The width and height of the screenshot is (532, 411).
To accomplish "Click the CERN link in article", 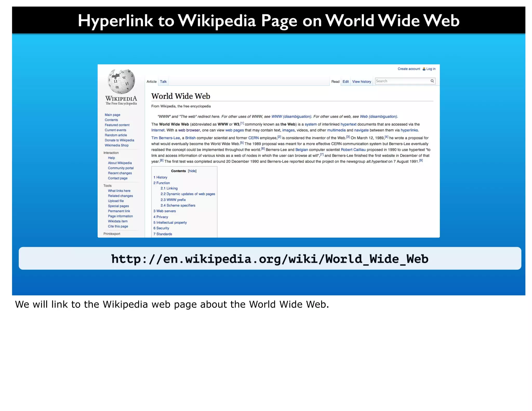I will pyautogui.click(x=254, y=138).
